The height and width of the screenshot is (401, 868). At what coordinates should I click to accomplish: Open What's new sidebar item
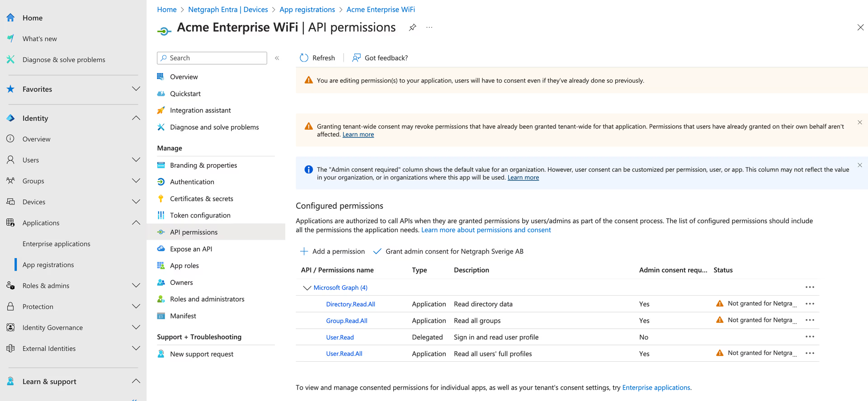[40, 39]
